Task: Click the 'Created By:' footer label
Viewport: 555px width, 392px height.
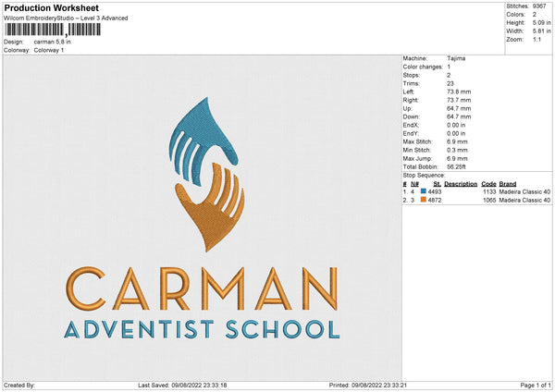Action: click(x=19, y=385)
